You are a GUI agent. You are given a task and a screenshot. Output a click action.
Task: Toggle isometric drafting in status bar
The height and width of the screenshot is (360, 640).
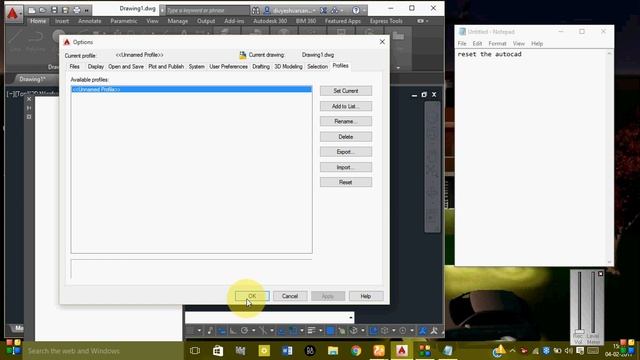point(263,331)
